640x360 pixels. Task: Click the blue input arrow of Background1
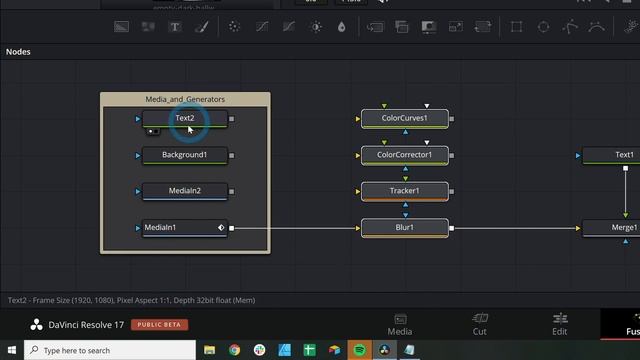click(138, 156)
